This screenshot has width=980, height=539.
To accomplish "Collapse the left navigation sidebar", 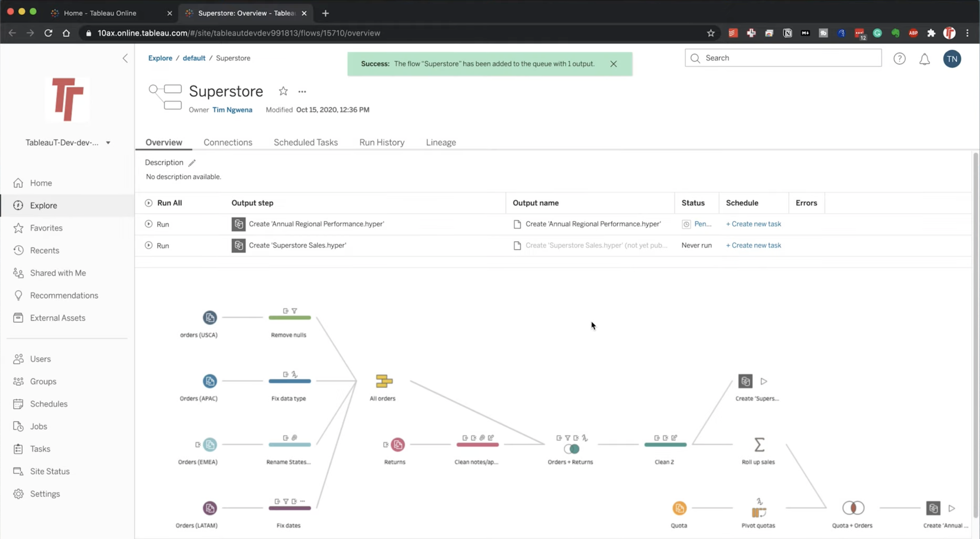I will (125, 58).
